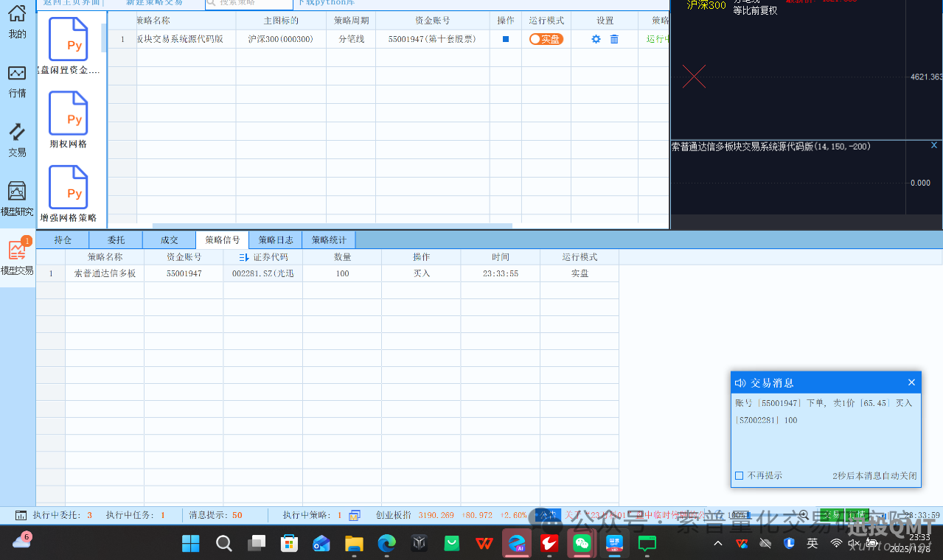Click the blue stop square in 操作 column
The image size is (943, 560).
pyautogui.click(x=504, y=39)
